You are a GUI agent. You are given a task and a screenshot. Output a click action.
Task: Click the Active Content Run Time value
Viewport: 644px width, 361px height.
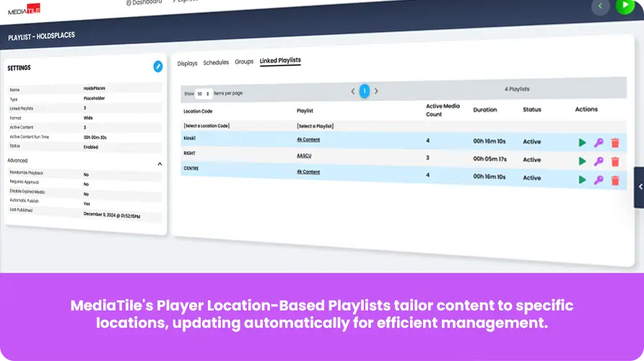click(95, 138)
